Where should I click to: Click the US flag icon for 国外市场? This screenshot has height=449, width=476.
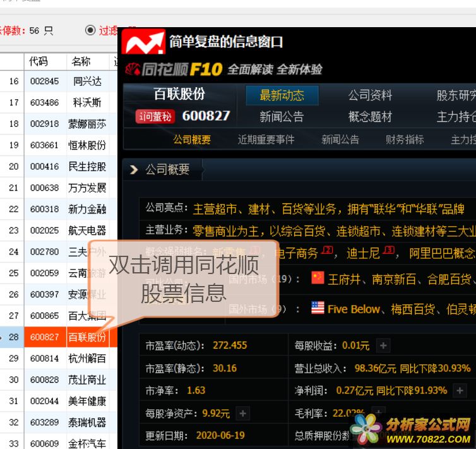click(318, 308)
